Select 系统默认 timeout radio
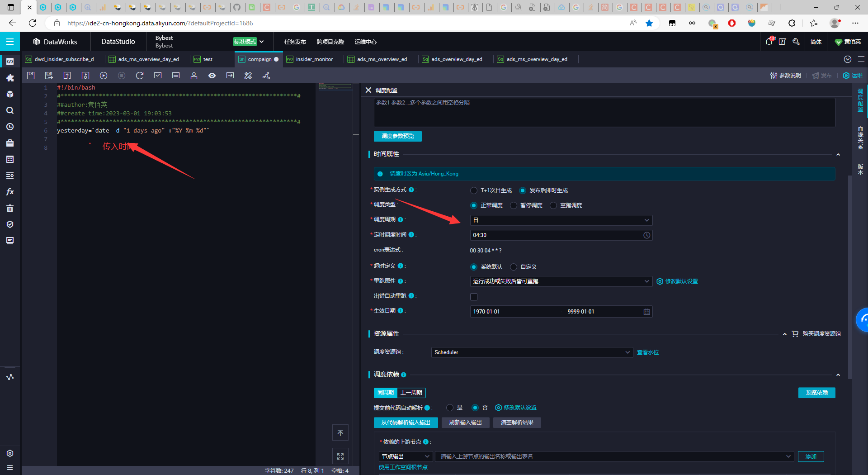The height and width of the screenshot is (475, 868). tap(474, 267)
